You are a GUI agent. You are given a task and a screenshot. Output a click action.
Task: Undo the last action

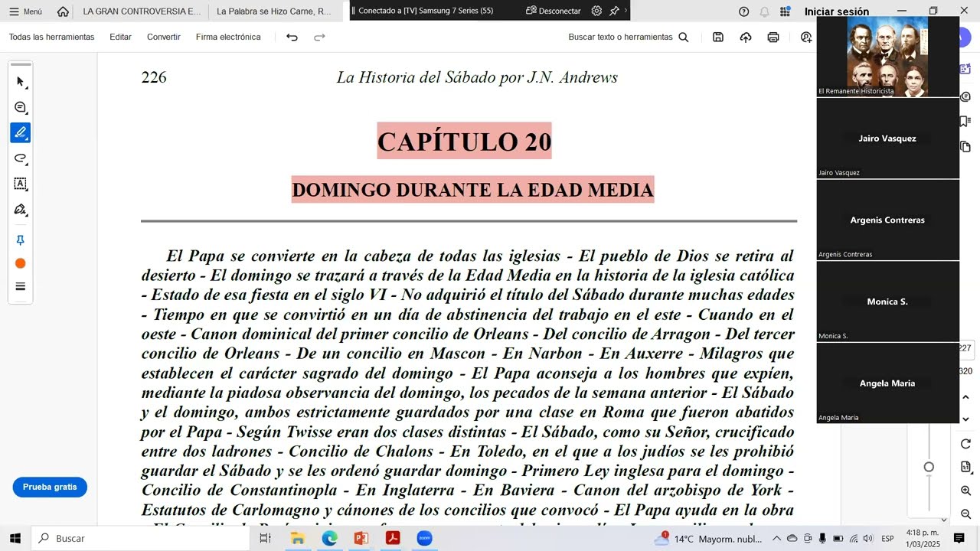(x=292, y=37)
